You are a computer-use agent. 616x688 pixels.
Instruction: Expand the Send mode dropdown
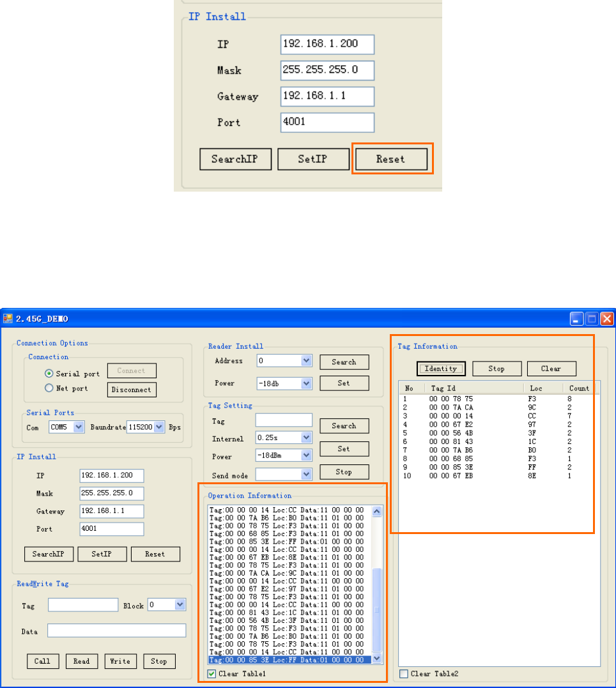tap(307, 474)
